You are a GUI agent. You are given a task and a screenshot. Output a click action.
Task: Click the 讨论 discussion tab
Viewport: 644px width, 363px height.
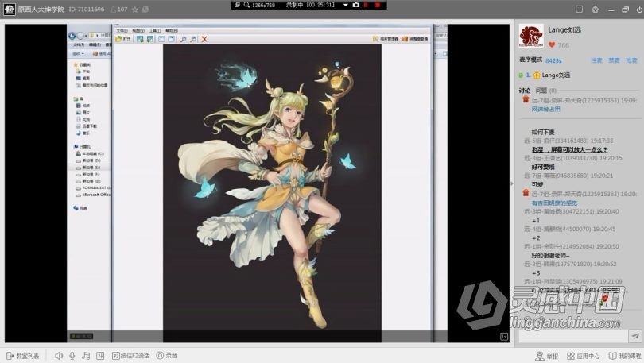pos(525,91)
